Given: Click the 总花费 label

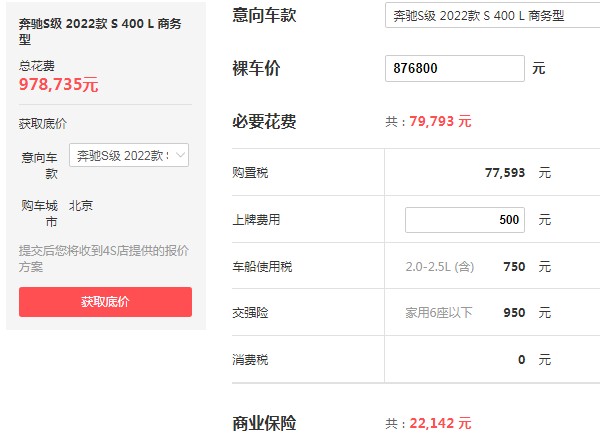Looking at the screenshot, I should (x=37, y=66).
